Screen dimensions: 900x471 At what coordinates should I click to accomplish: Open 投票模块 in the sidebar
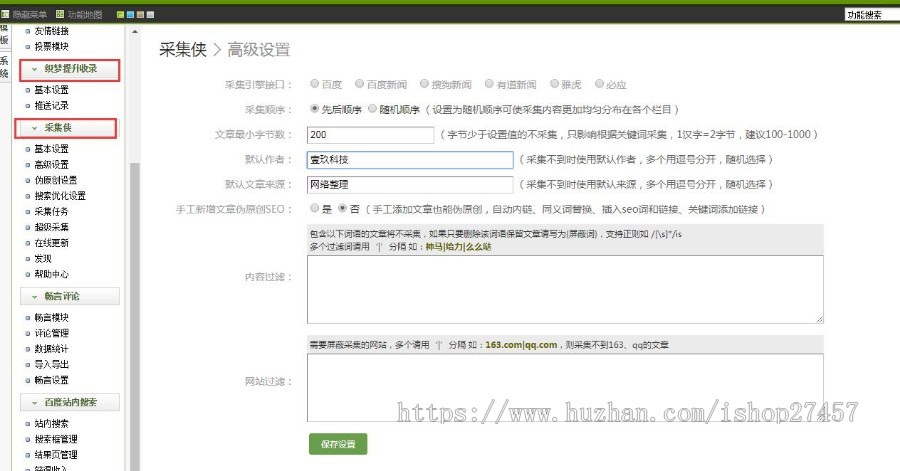(52, 46)
